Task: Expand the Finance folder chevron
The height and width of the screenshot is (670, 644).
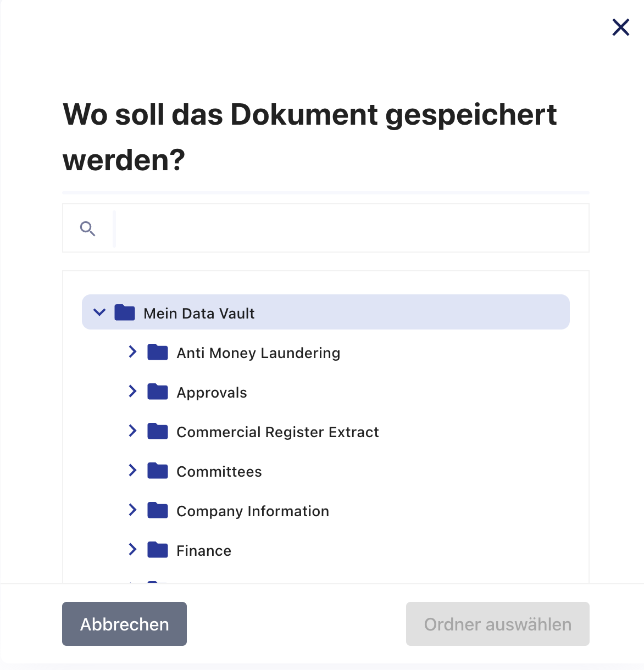Action: (132, 549)
